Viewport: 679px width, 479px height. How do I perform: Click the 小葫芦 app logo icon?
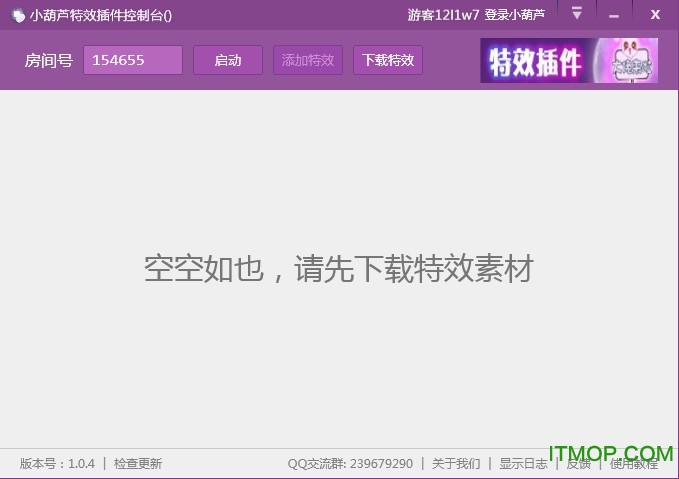pyautogui.click(x=18, y=16)
